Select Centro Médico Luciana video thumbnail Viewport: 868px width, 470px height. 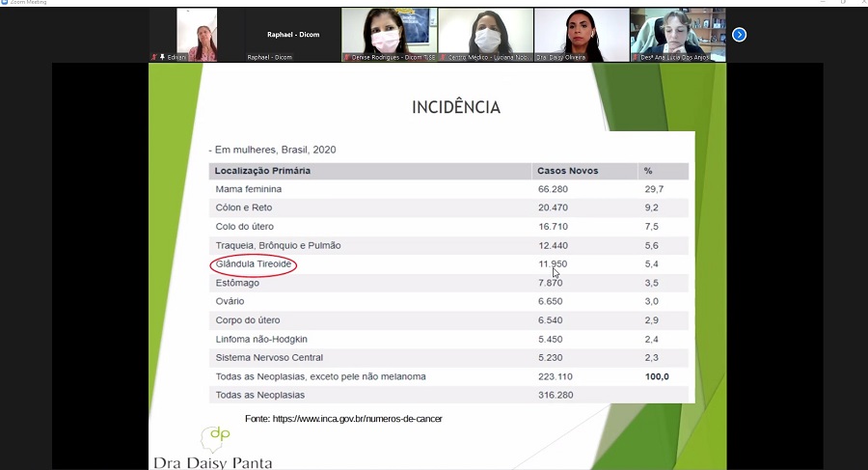485,34
